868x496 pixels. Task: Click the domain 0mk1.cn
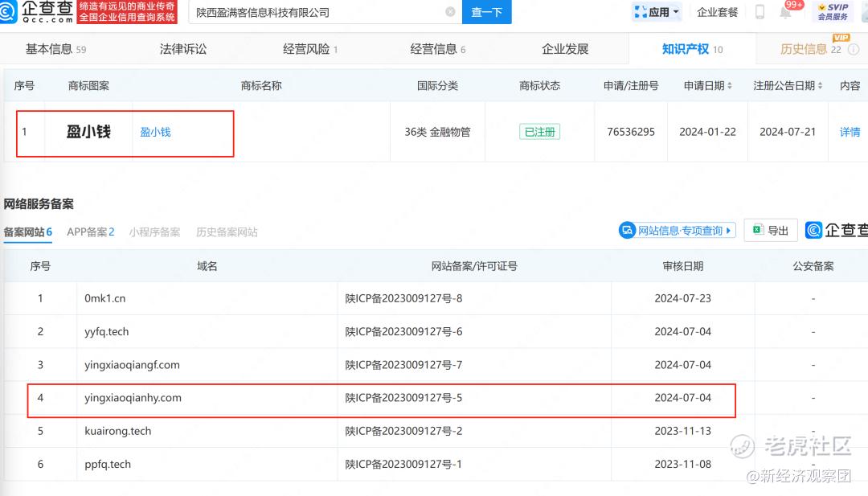[104, 298]
